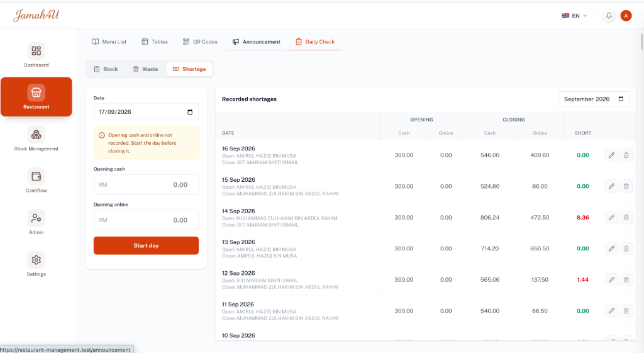This screenshot has width=644, height=353.
Task: Click the notification bell icon
Action: click(609, 16)
